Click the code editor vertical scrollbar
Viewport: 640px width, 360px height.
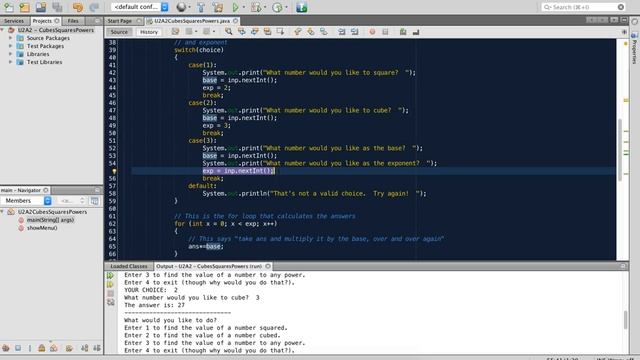click(620, 149)
